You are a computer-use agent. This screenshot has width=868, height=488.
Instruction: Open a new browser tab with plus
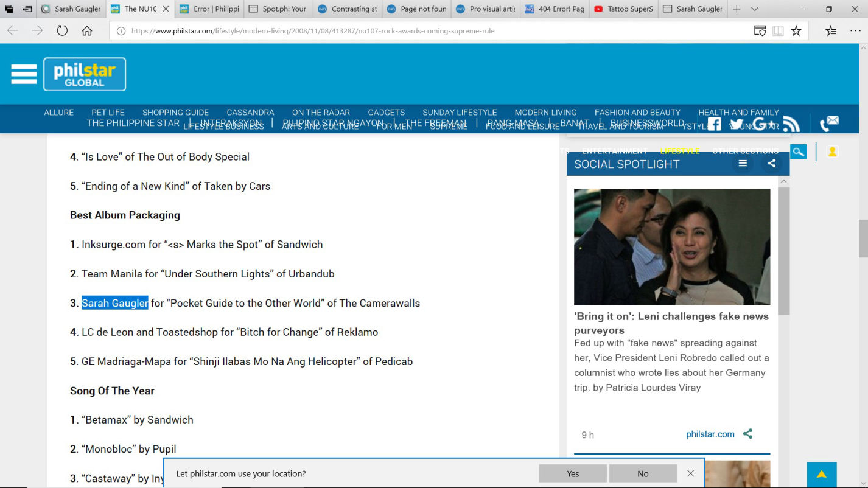737,9
